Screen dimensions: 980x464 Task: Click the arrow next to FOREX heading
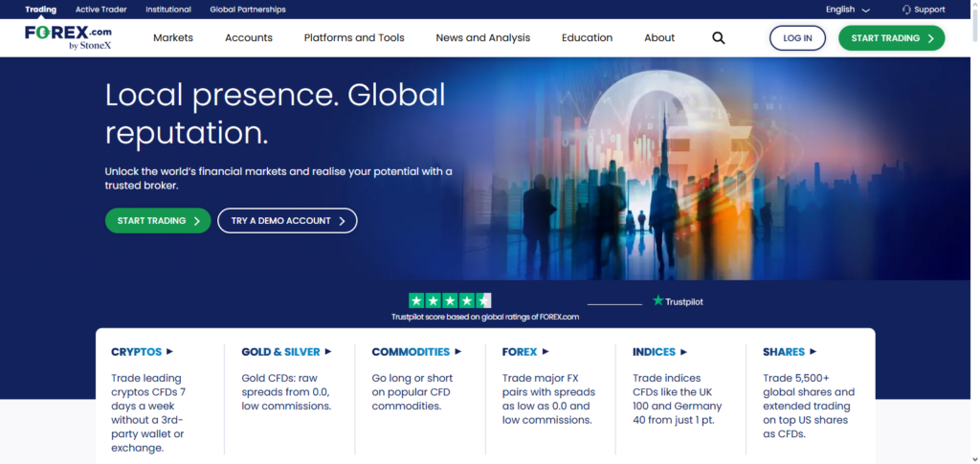546,352
